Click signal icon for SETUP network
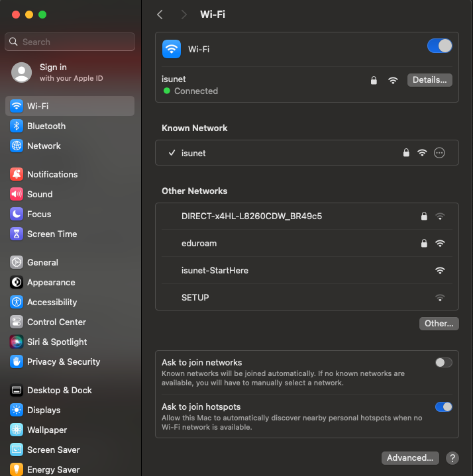Viewport: 473px width, 476px height. [x=440, y=297]
